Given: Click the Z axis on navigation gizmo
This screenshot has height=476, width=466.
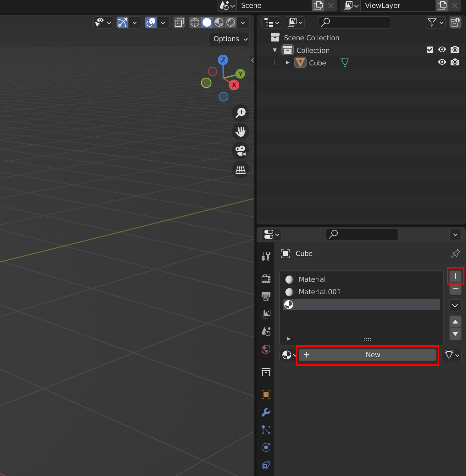Looking at the screenshot, I should tap(223, 60).
